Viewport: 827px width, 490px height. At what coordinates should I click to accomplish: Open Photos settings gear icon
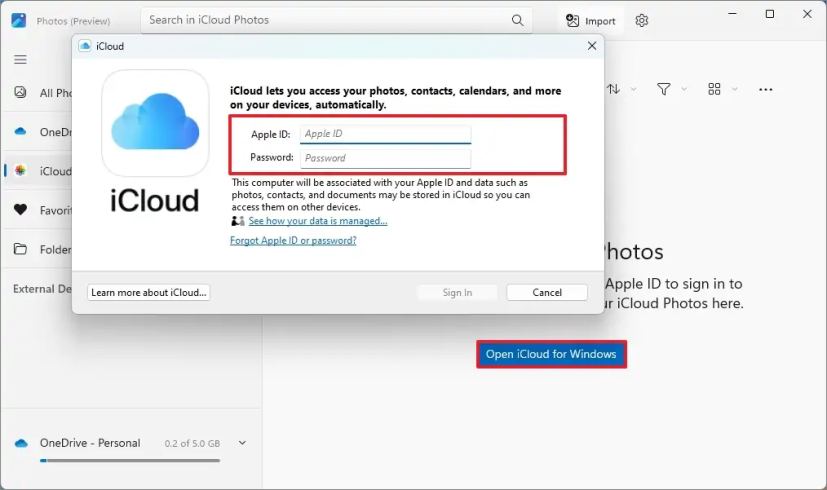click(x=641, y=21)
